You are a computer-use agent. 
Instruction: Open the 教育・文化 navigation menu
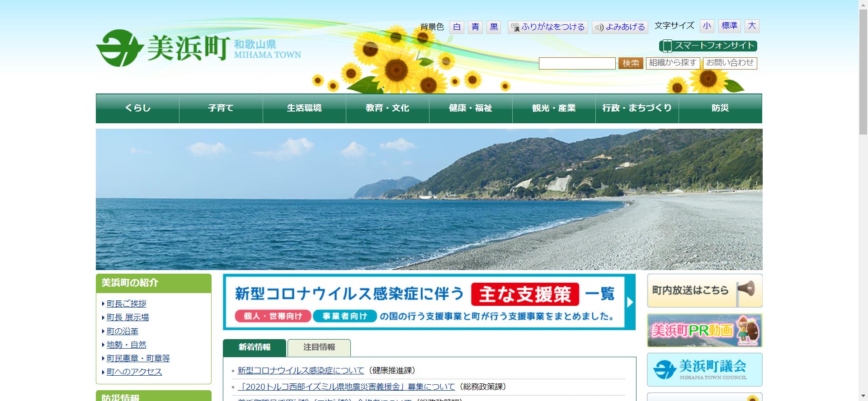point(387,108)
